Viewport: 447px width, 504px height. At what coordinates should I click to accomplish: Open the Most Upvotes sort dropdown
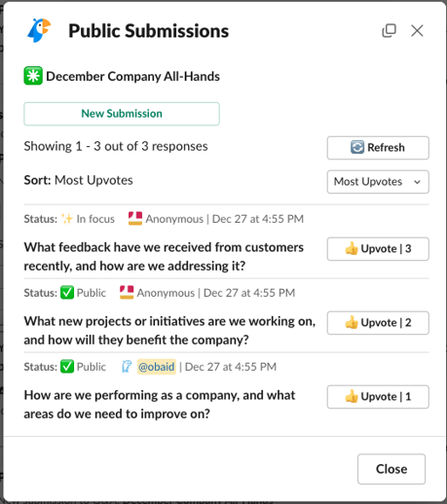point(378,182)
